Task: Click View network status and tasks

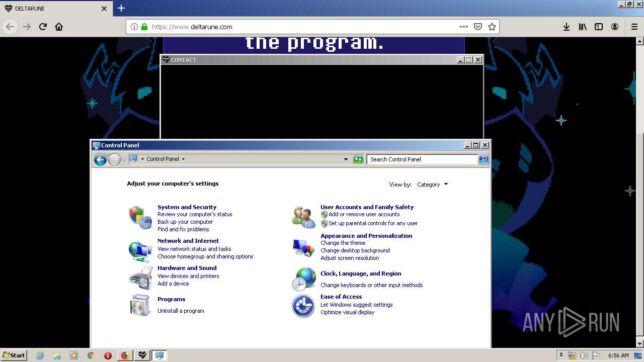Action: pos(194,249)
